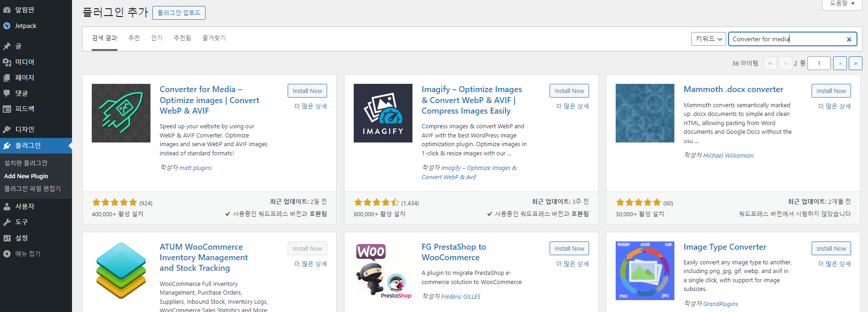
Task: Install Imagify plugin now
Action: 569,91
